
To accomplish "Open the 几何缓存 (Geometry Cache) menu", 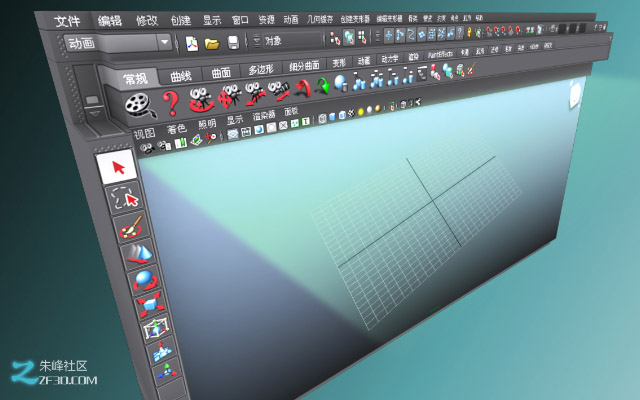I will pos(320,19).
